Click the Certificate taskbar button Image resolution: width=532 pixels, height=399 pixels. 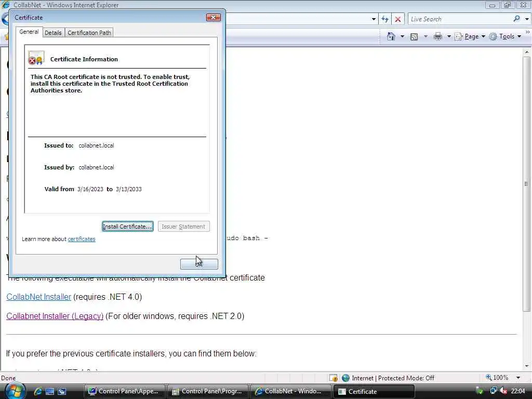pos(374,391)
